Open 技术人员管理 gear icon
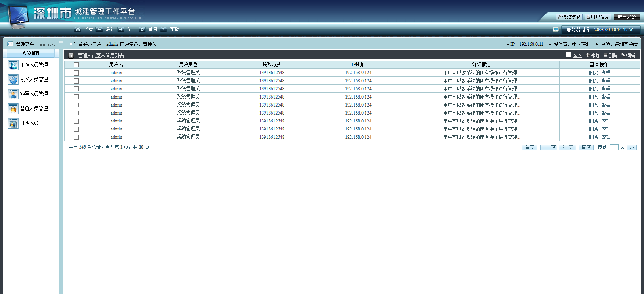644x294 pixels. point(13,79)
